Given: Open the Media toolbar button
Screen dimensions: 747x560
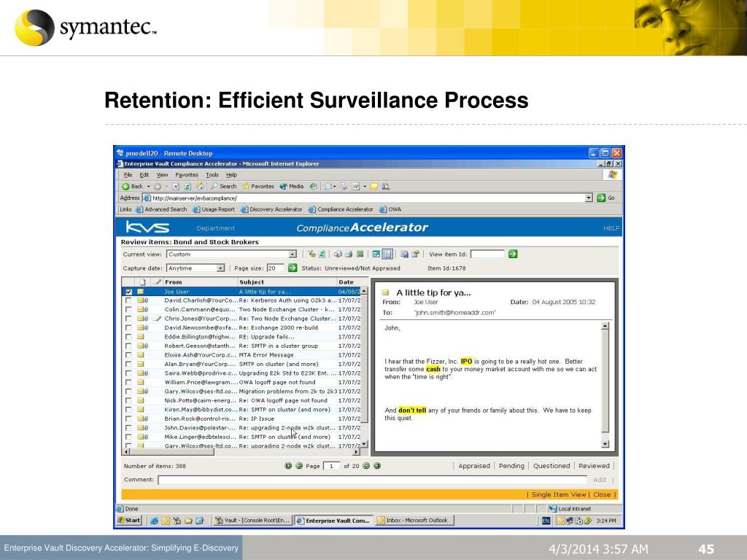Looking at the screenshot, I should [292, 187].
